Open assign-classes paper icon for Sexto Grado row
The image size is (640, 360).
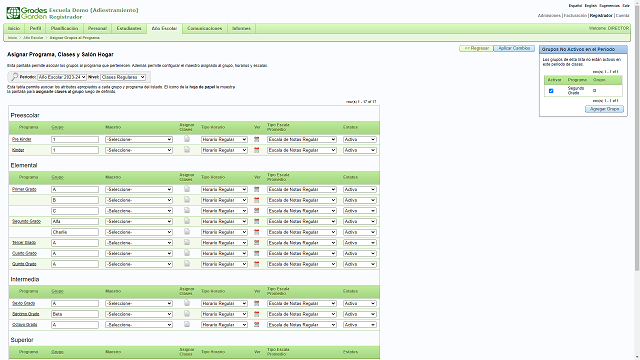pos(187,303)
